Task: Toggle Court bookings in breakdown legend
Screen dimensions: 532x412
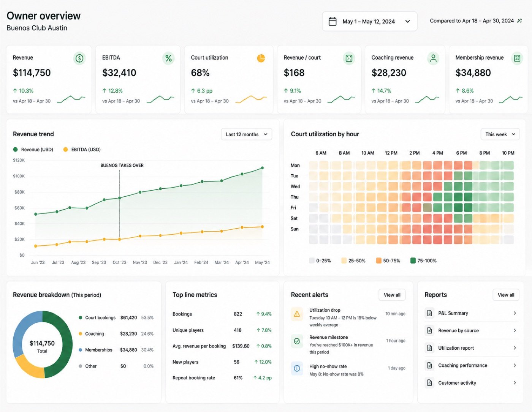Action: click(x=97, y=318)
